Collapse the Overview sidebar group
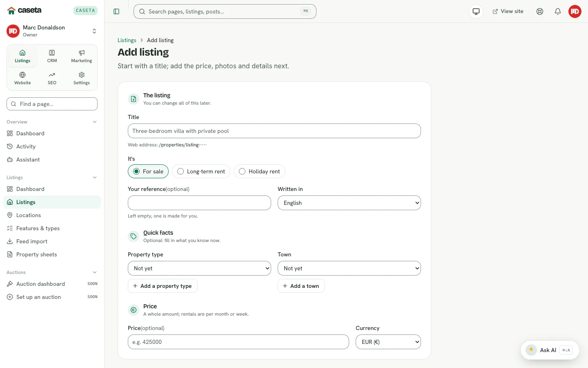Viewport: 588px width, 368px height. [x=52, y=122]
